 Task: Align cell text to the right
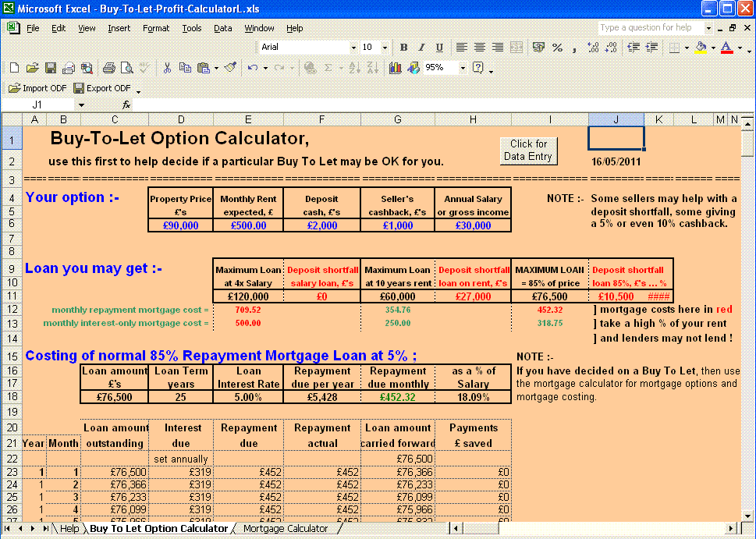click(498, 48)
